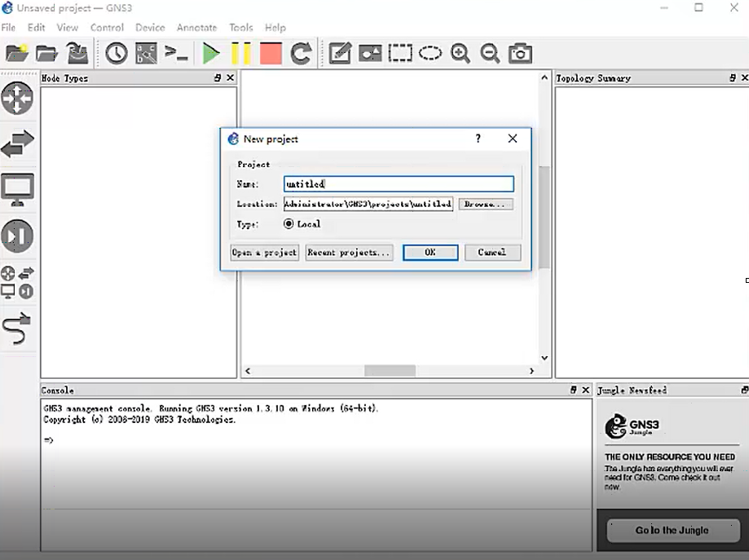
Task: Undock the Node Types panel
Action: tap(218, 77)
